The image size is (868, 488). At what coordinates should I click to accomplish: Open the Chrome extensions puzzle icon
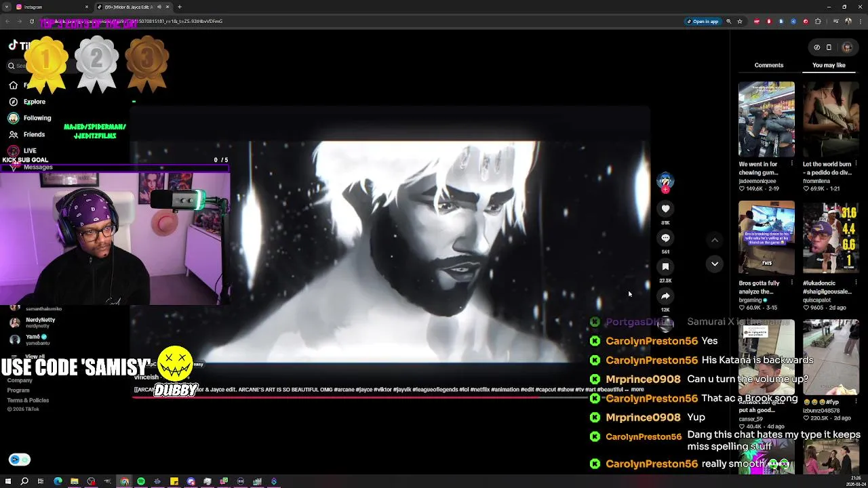pos(818,21)
